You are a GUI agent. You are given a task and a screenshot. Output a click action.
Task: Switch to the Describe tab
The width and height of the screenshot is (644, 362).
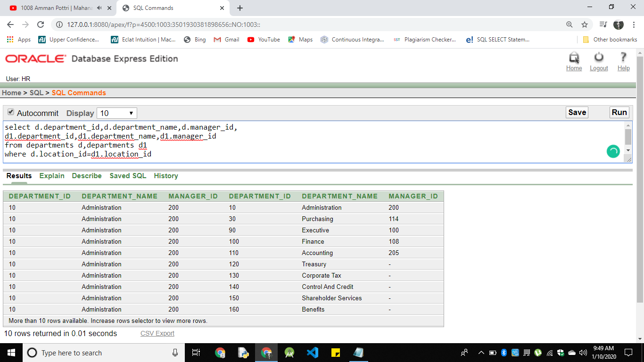[87, 176]
